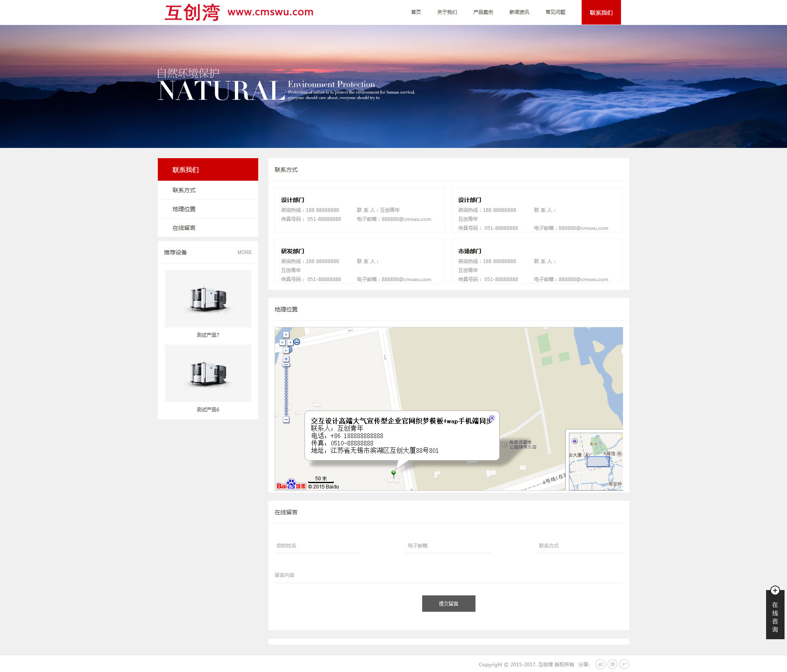
Task: Select 在线留言 in left sidebar
Action: click(184, 228)
